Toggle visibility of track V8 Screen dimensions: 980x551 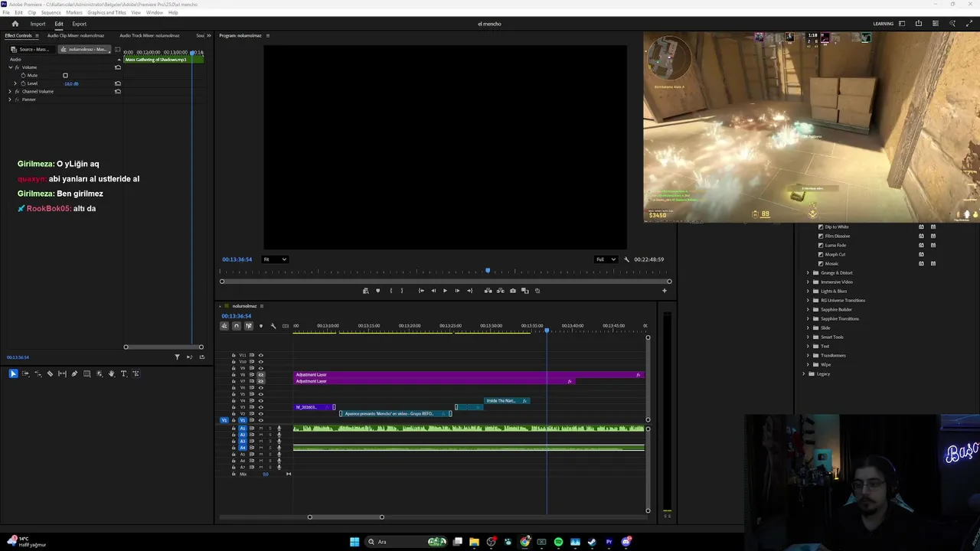click(x=260, y=374)
